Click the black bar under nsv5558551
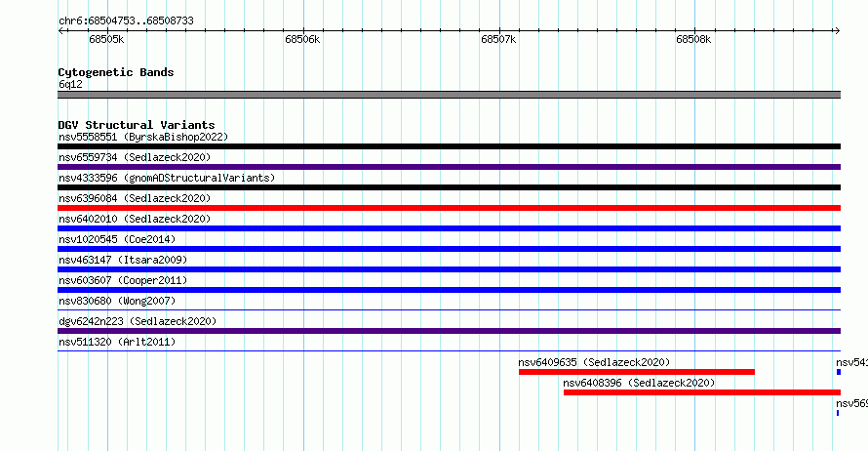This screenshot has height=451, width=868. [449, 146]
